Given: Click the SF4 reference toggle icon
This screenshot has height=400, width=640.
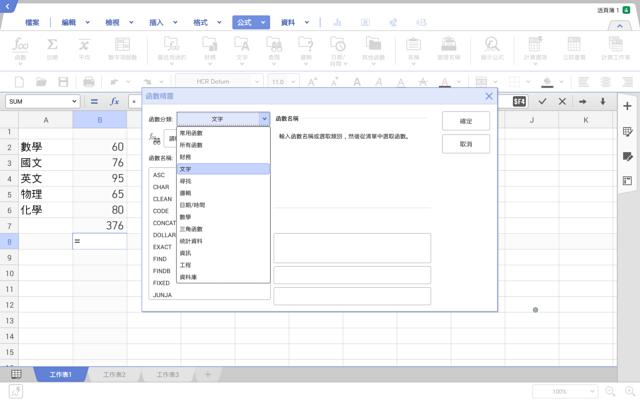Looking at the screenshot, I should [519, 101].
